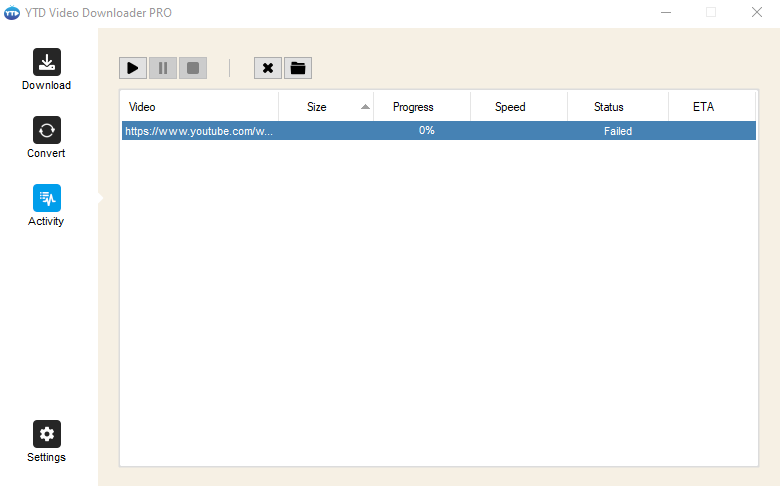Viewport: 780px width, 486px height.
Task: Select the https://www.youtube.com/w... download row
Action: coord(439,131)
